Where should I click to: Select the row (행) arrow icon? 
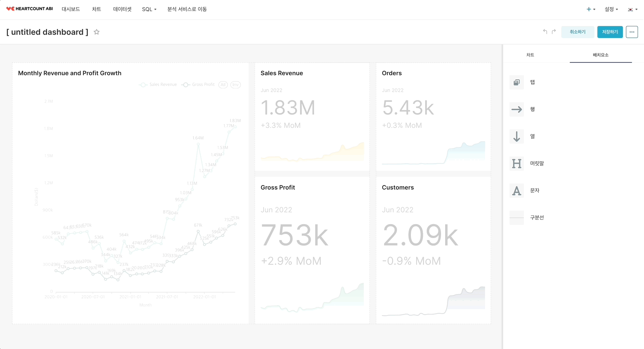point(517,109)
